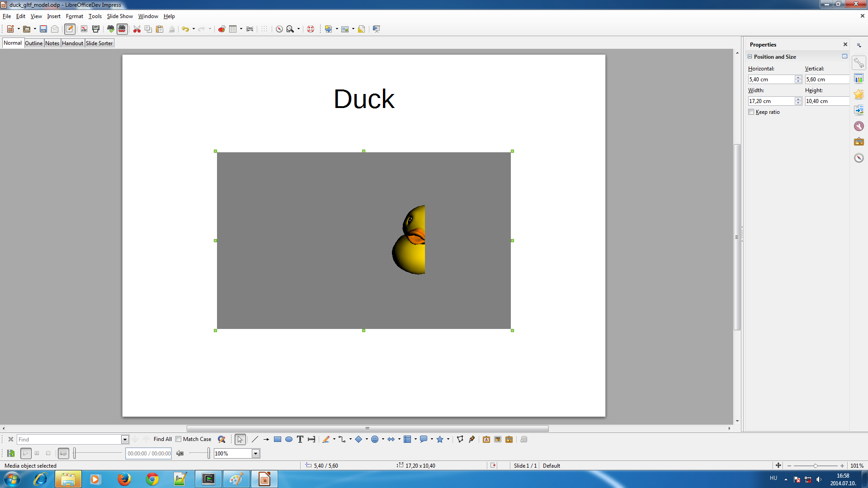The width and height of the screenshot is (868, 488).
Task: Switch to the Slide Sorter tab
Action: (x=99, y=43)
